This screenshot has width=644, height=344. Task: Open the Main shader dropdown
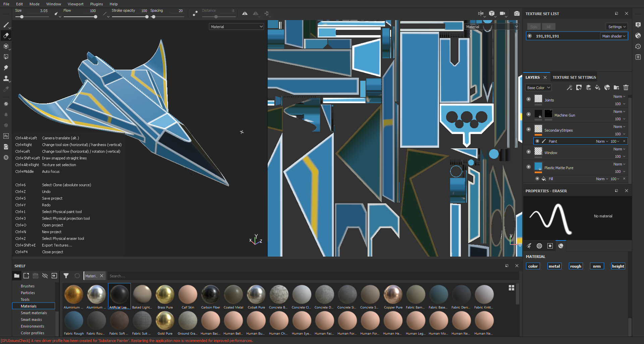point(614,36)
